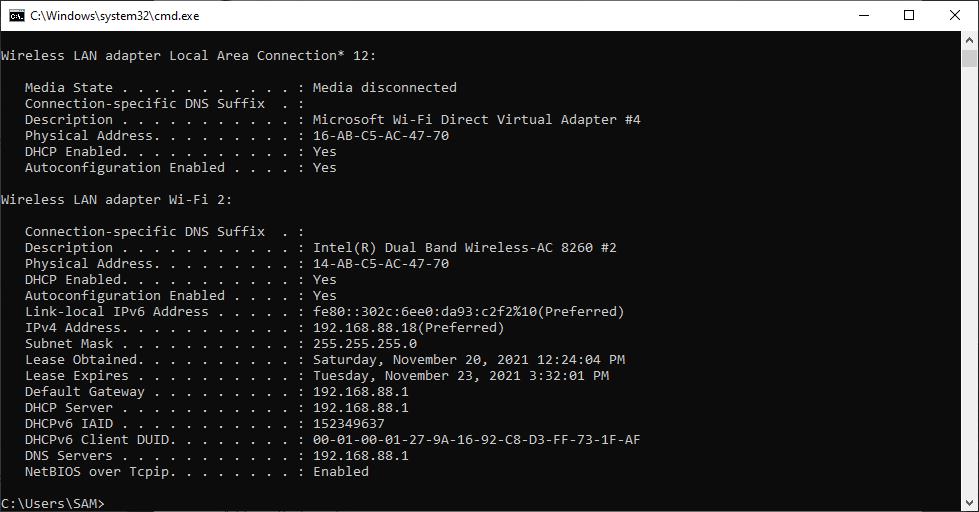Click the Default Gateway value
979x512 pixels.
click(x=360, y=392)
